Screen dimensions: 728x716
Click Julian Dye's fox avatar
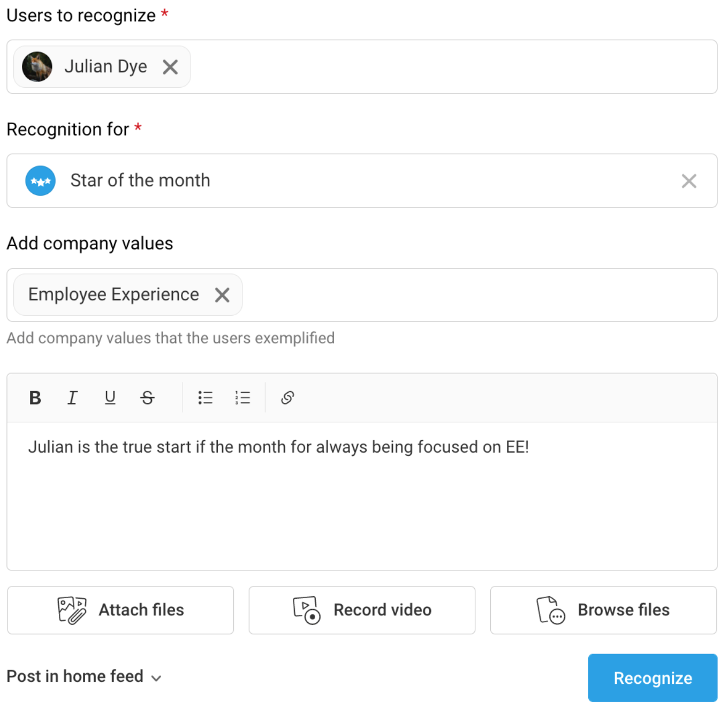(x=37, y=67)
